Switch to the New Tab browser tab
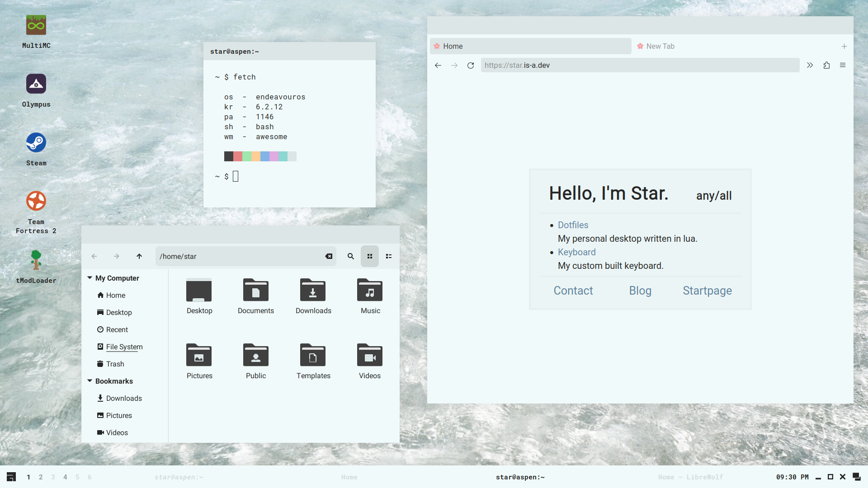 click(x=660, y=46)
